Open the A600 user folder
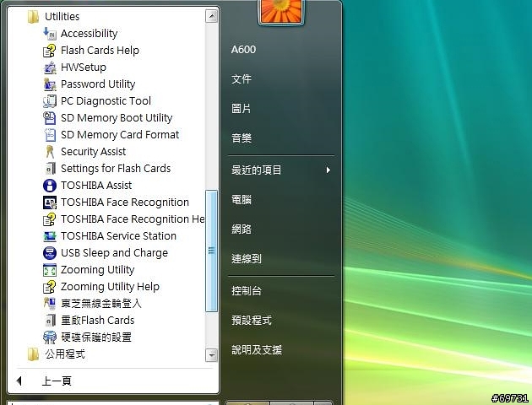This screenshot has width=532, height=405. pyautogui.click(x=243, y=50)
